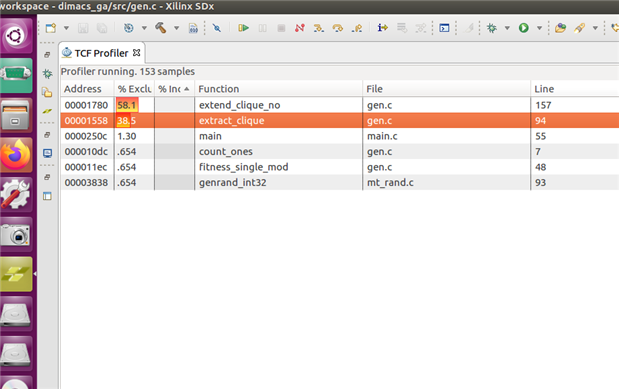This screenshot has width=619, height=389.
Task: Click the Suspend pause button
Action: (x=263, y=28)
